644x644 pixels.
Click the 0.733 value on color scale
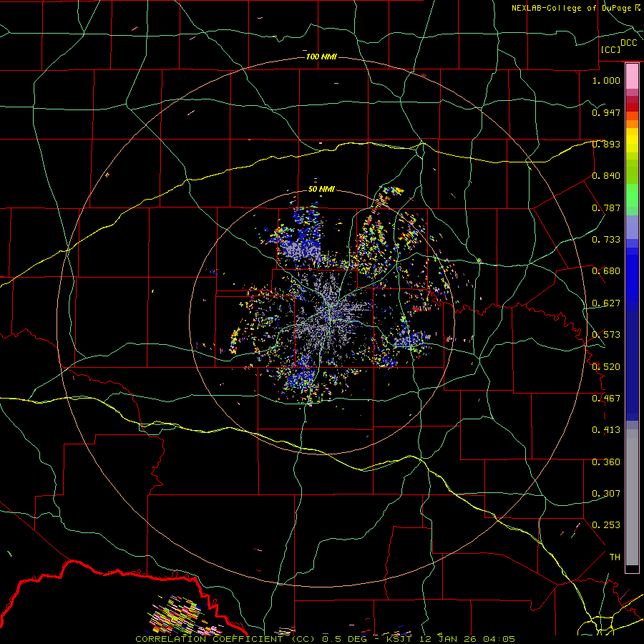coord(606,240)
